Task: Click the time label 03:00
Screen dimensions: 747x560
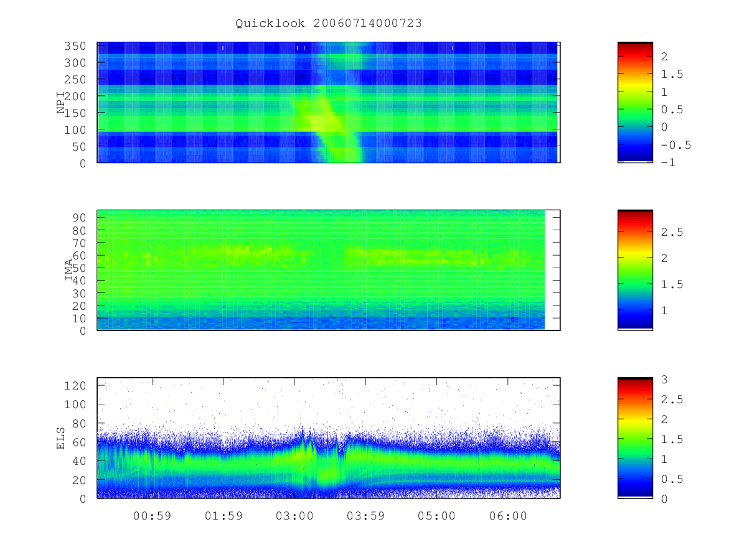Action: click(294, 516)
